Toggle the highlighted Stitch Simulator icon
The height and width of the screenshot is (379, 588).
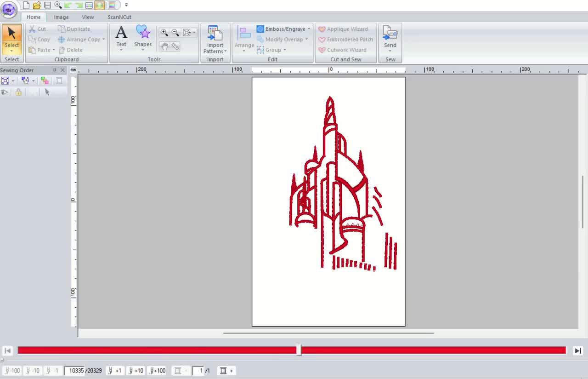[x=100, y=5]
